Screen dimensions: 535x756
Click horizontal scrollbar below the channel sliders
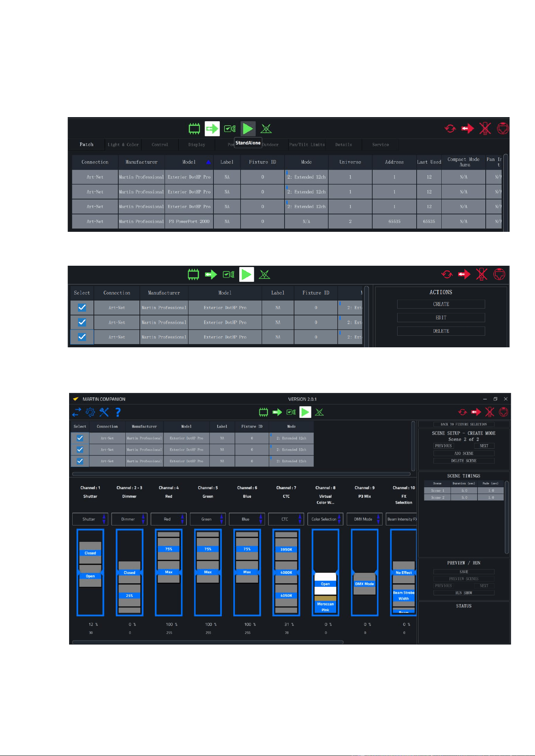point(208,642)
